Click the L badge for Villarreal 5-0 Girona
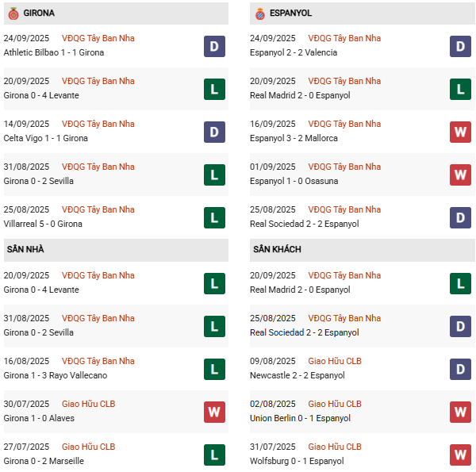 215,217
